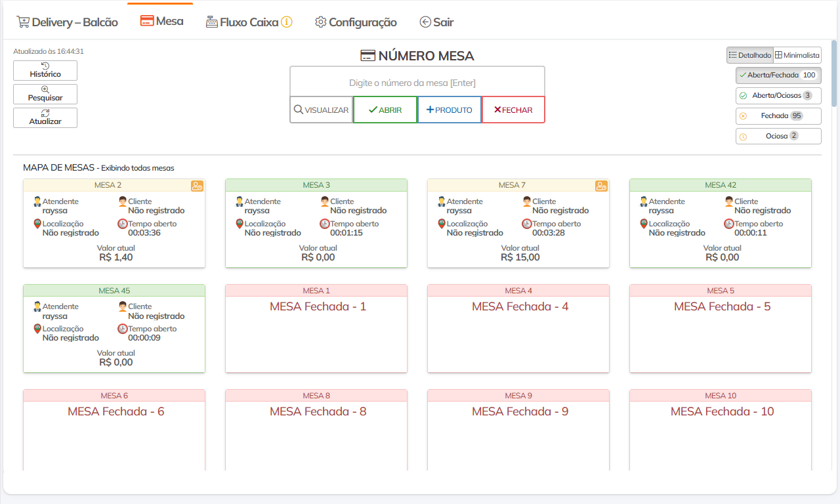Screen dimensions: 840x504
Task: Click the orange user icon on Mesa 7
Action: (x=601, y=186)
